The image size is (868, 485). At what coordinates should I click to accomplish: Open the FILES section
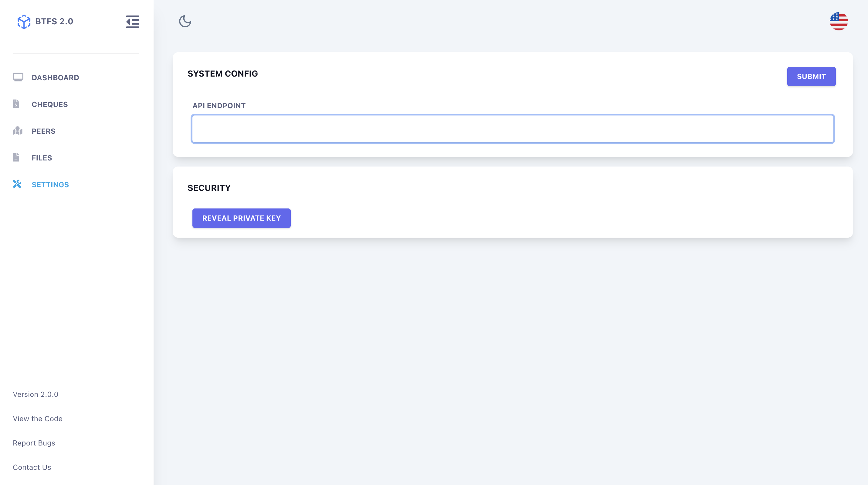pyautogui.click(x=42, y=158)
